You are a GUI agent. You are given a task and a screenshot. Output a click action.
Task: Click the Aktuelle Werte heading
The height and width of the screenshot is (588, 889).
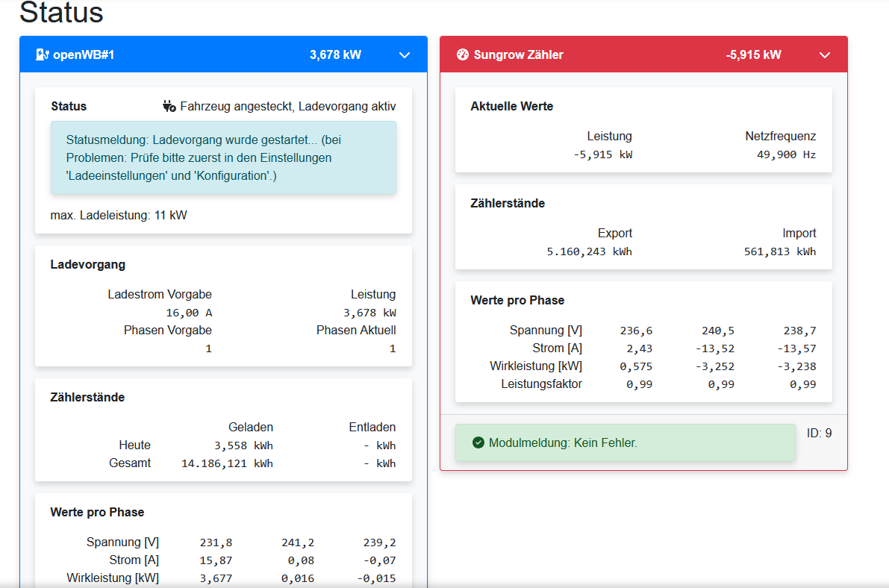512,106
